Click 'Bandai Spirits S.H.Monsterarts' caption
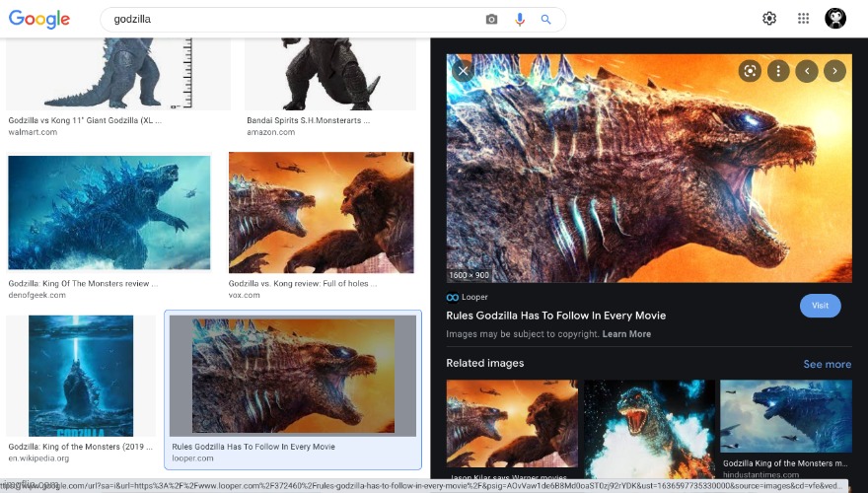868x493 pixels. (309, 120)
